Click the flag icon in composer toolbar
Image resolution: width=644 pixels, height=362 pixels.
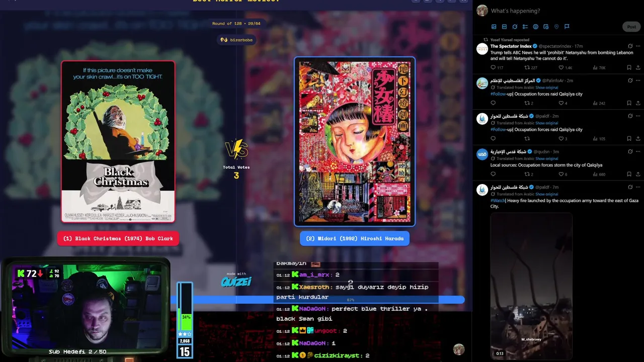(567, 27)
